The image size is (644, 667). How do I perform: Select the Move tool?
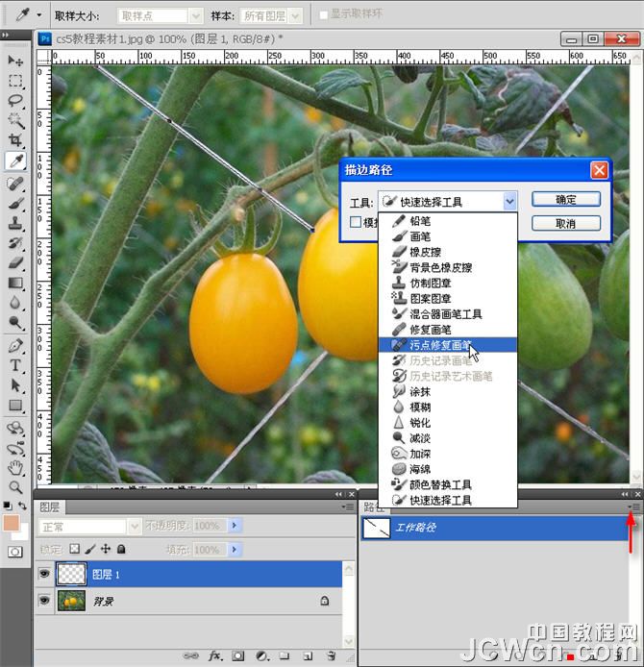pos(15,61)
